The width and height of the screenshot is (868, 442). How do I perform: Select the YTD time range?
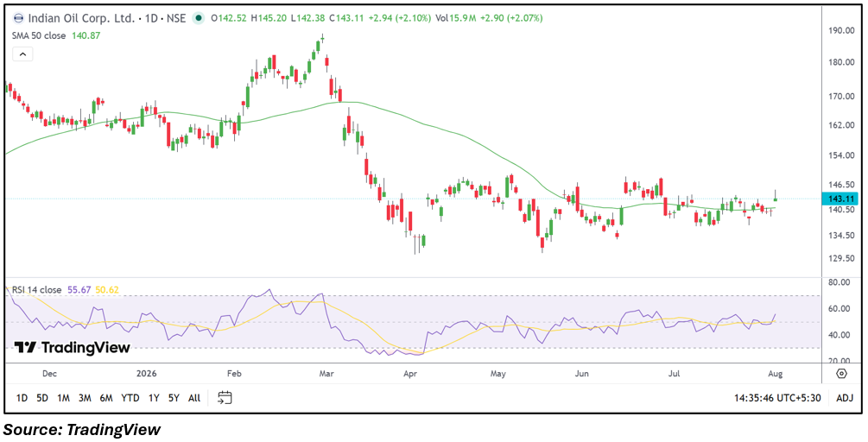[130, 398]
